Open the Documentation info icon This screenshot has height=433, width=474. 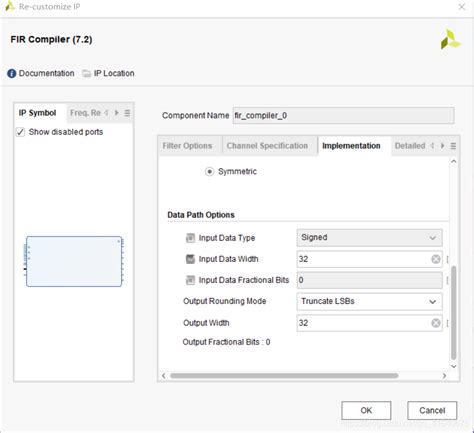pyautogui.click(x=12, y=73)
